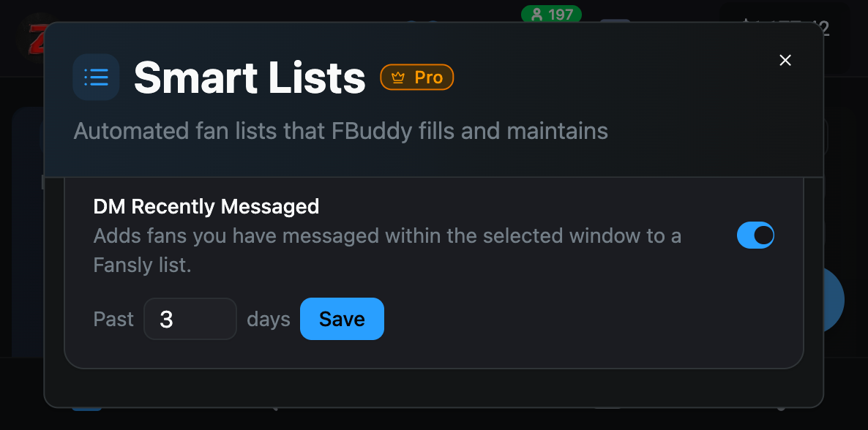Dismiss the Smart Lists dialog with the X
This screenshot has height=430, width=868.
[x=785, y=60]
